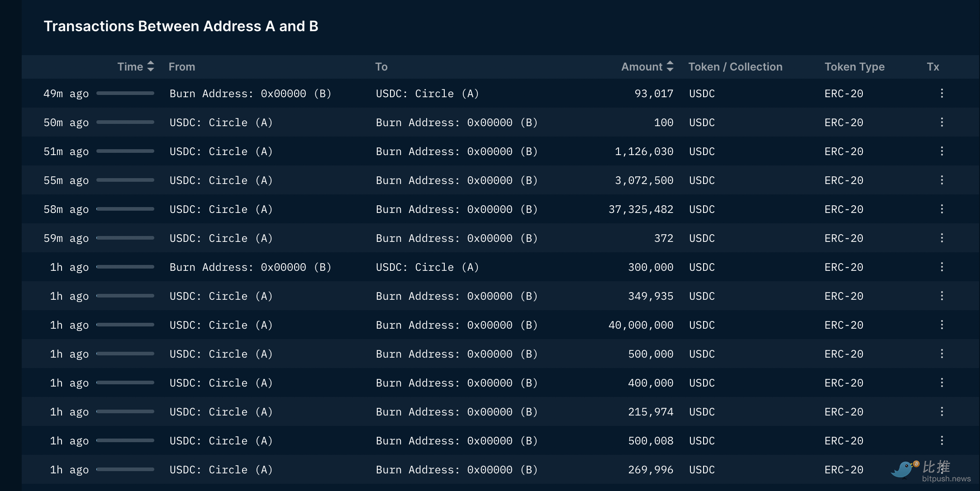Open Tx menu for the 400,000 row
Screen dimensions: 980x491
(942, 382)
